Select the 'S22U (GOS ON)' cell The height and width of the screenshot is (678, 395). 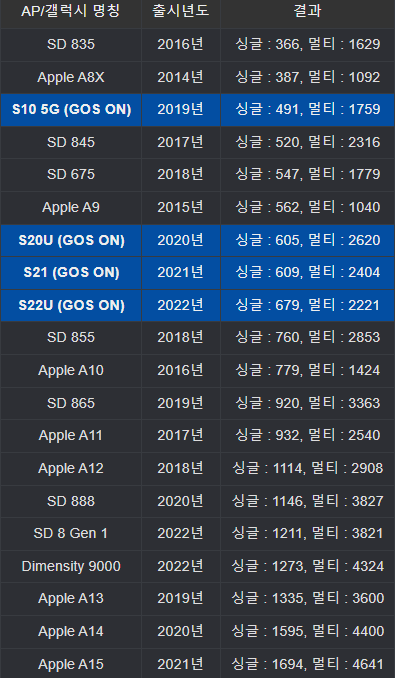[71, 305]
